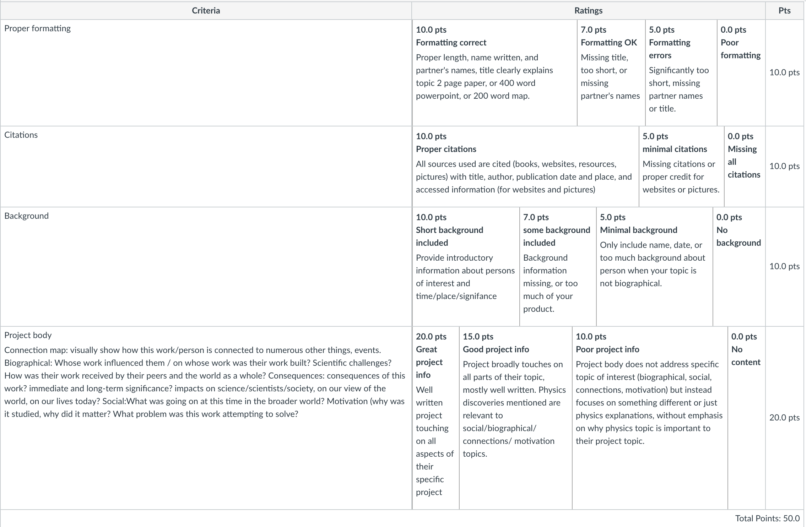Click the Total Points: 50.0 label
The image size is (812, 527).
tap(767, 518)
